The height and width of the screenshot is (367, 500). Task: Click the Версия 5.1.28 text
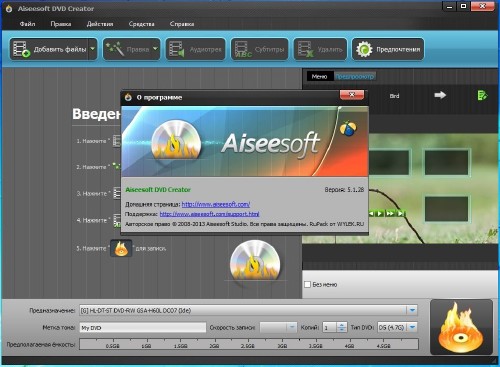point(344,190)
